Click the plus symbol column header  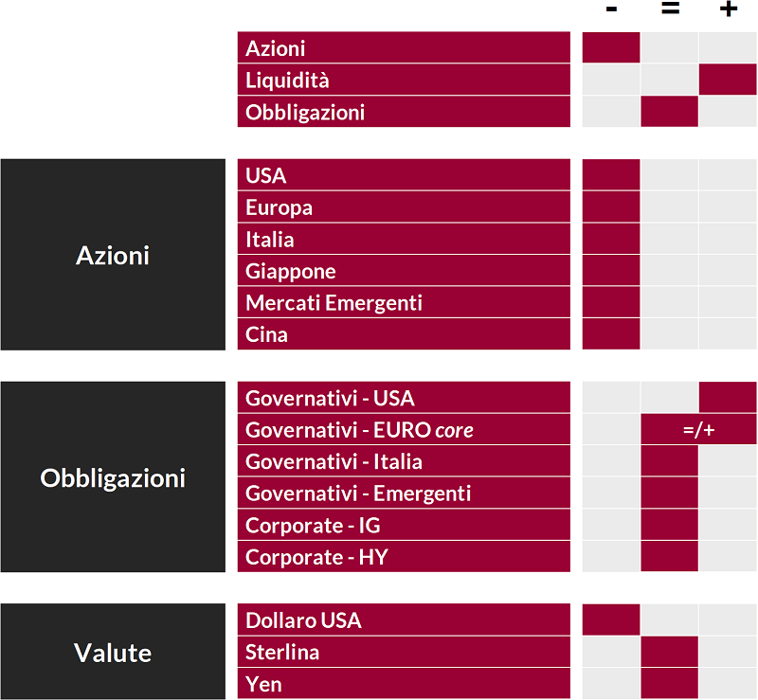click(x=728, y=9)
